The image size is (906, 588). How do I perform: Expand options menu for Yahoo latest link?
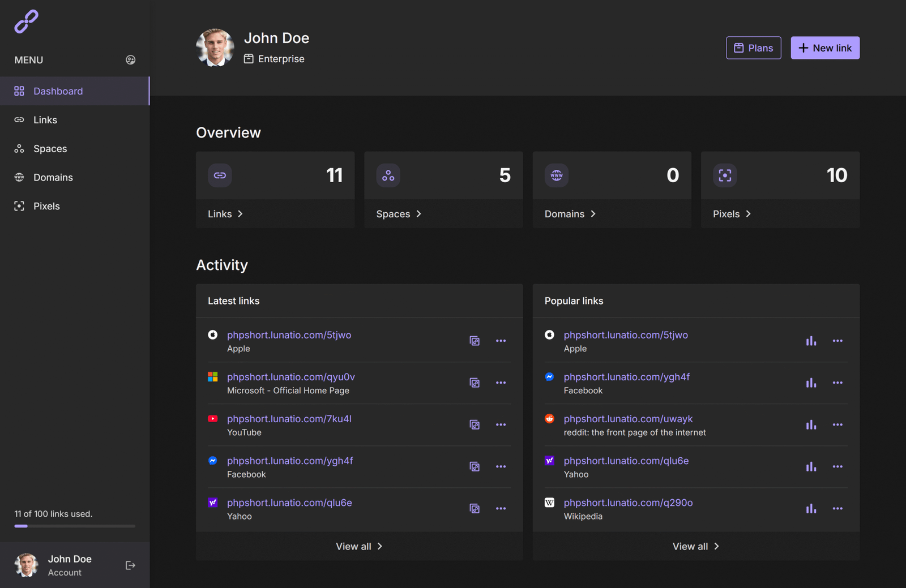point(501,508)
